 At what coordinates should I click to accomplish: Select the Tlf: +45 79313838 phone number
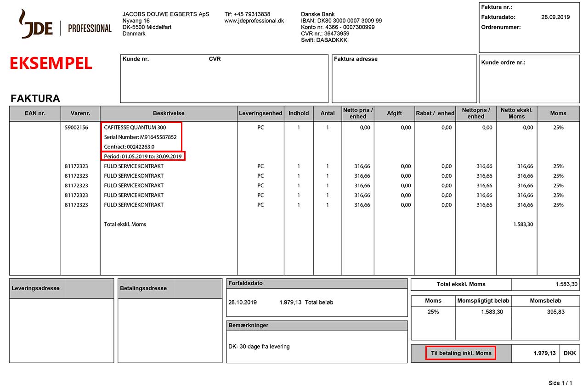click(x=247, y=14)
